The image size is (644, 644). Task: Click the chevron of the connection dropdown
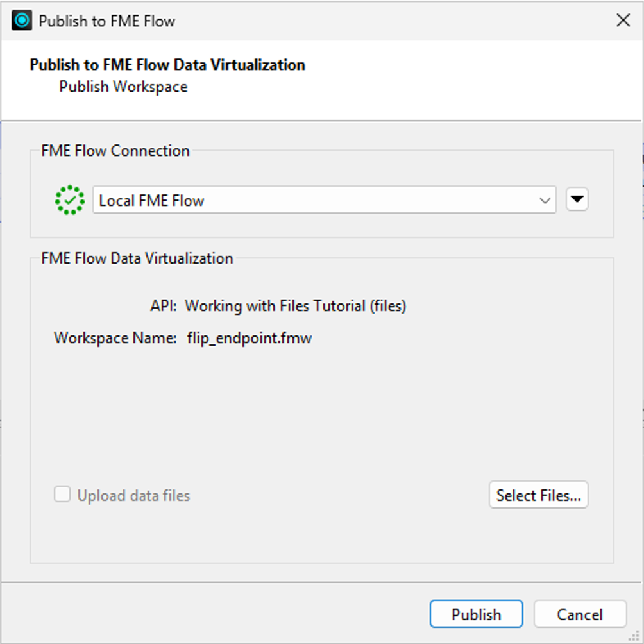pos(545,200)
